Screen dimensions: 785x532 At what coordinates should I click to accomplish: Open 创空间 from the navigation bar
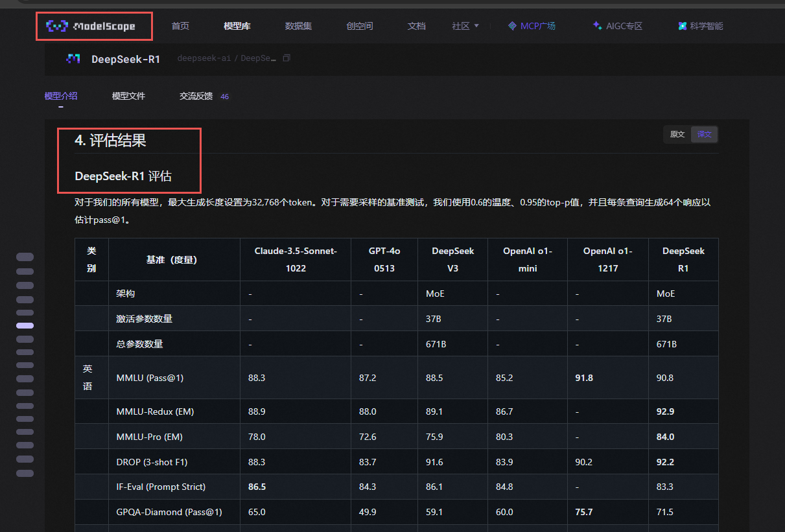[360, 27]
